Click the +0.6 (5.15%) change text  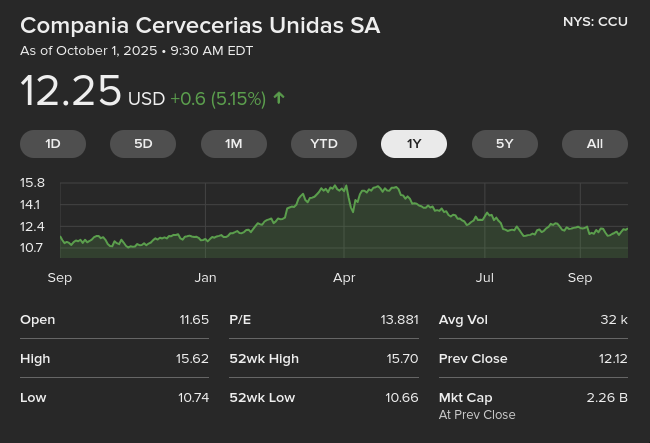tap(218, 99)
